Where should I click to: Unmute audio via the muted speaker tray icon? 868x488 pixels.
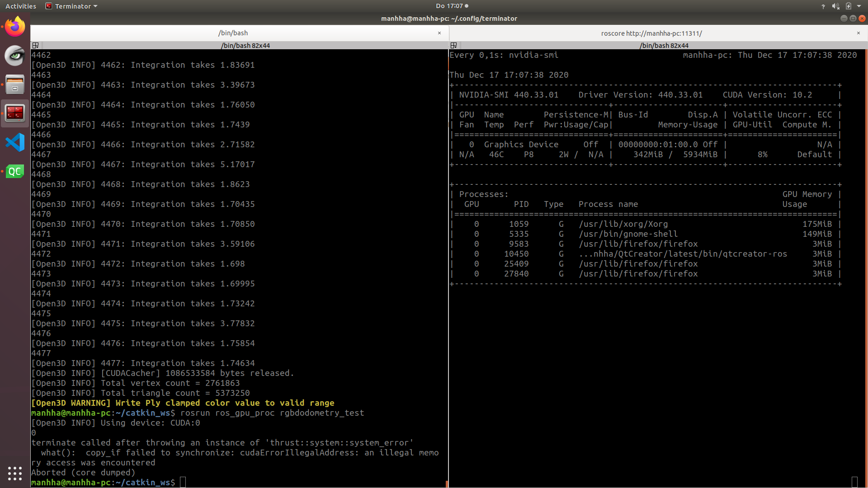836,6
